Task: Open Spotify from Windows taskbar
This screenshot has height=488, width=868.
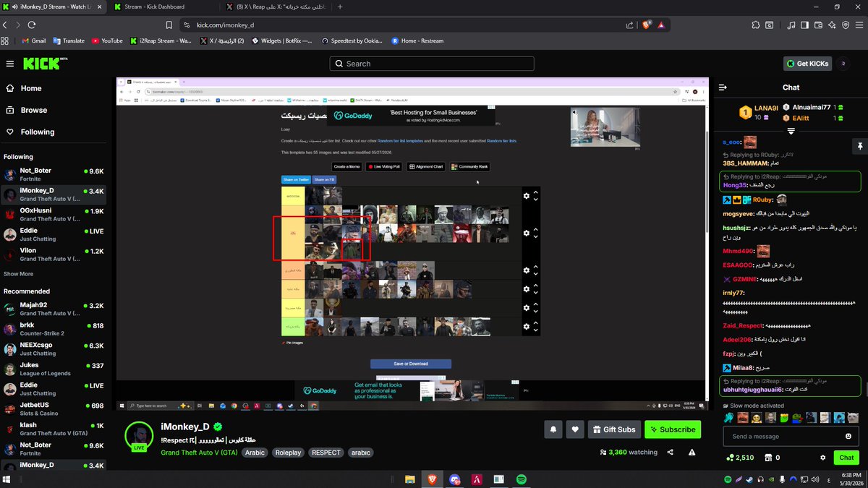Action: 522,479
